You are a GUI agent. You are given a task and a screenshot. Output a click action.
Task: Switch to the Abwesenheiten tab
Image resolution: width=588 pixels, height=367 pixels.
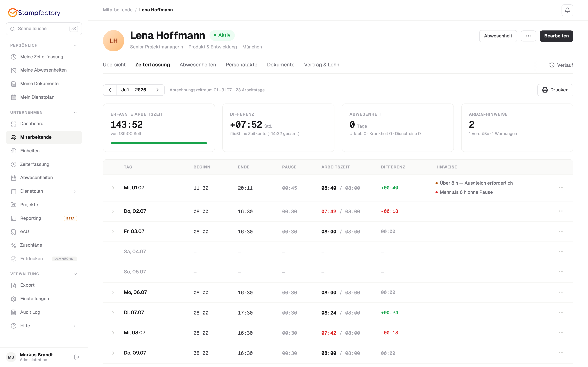click(198, 65)
